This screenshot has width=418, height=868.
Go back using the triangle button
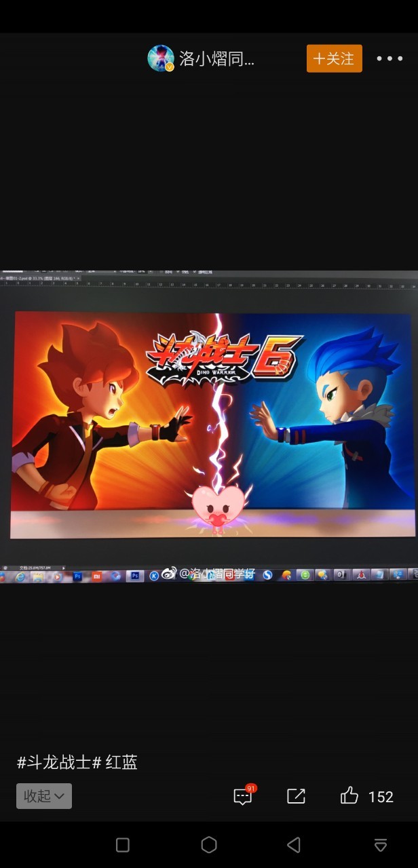click(x=294, y=844)
